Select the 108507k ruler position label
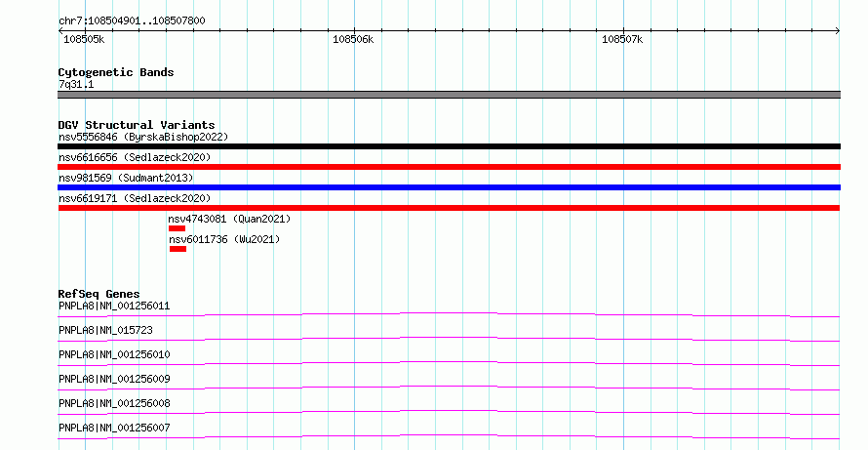The height and width of the screenshot is (450, 868). point(622,39)
